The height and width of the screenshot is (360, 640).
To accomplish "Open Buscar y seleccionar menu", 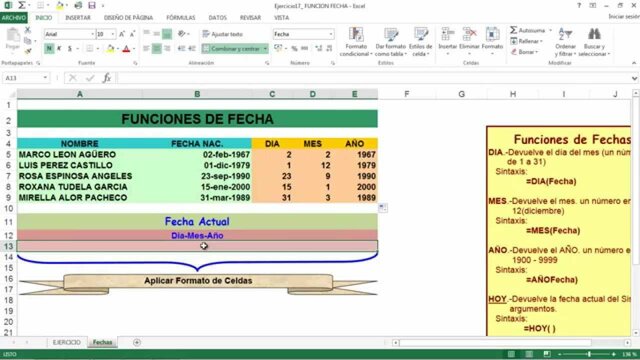I will point(594,42).
